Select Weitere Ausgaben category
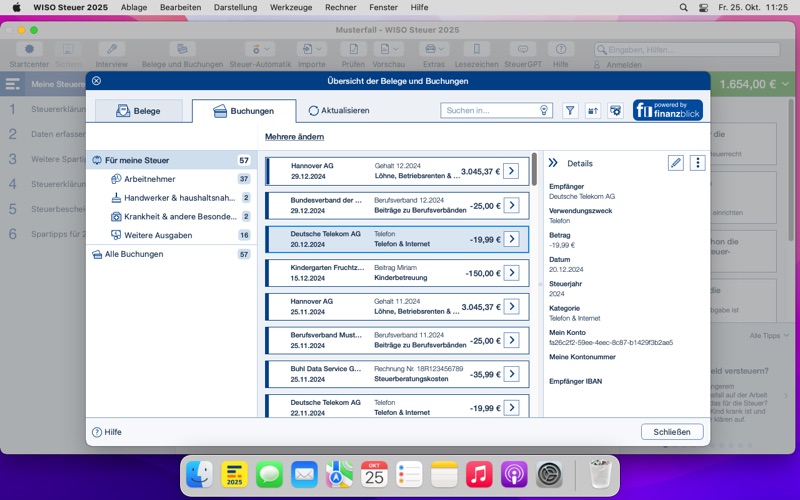The height and width of the screenshot is (500, 800). click(171, 235)
